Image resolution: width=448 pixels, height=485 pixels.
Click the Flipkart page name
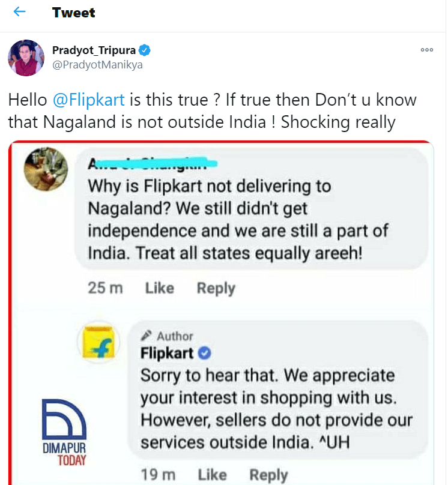pos(167,353)
